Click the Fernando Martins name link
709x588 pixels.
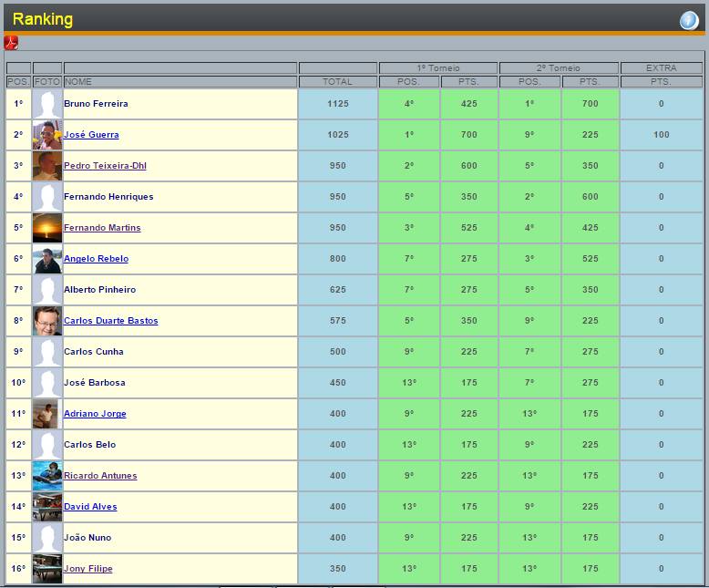point(102,228)
